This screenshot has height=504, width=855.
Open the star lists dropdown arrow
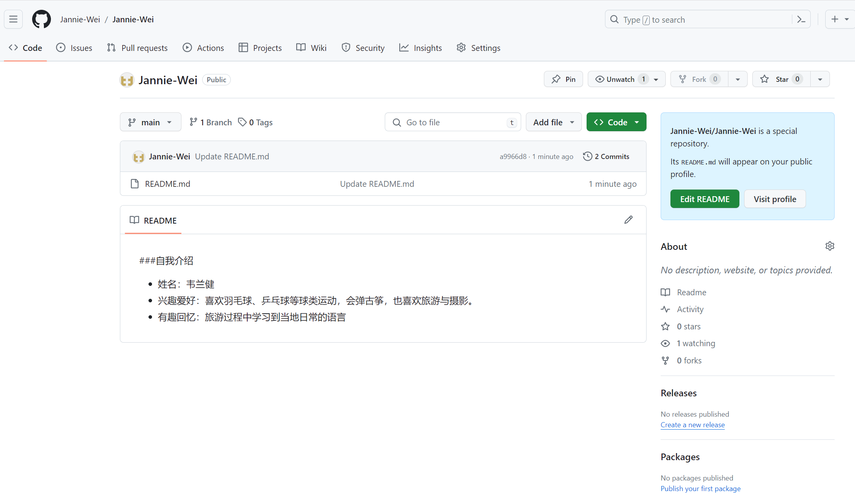tap(820, 79)
